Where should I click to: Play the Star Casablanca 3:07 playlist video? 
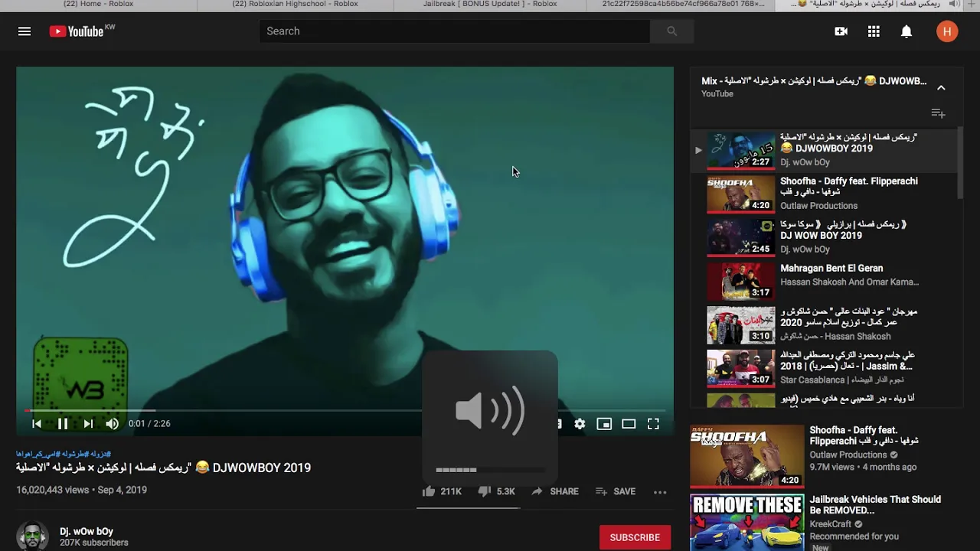[824, 367]
